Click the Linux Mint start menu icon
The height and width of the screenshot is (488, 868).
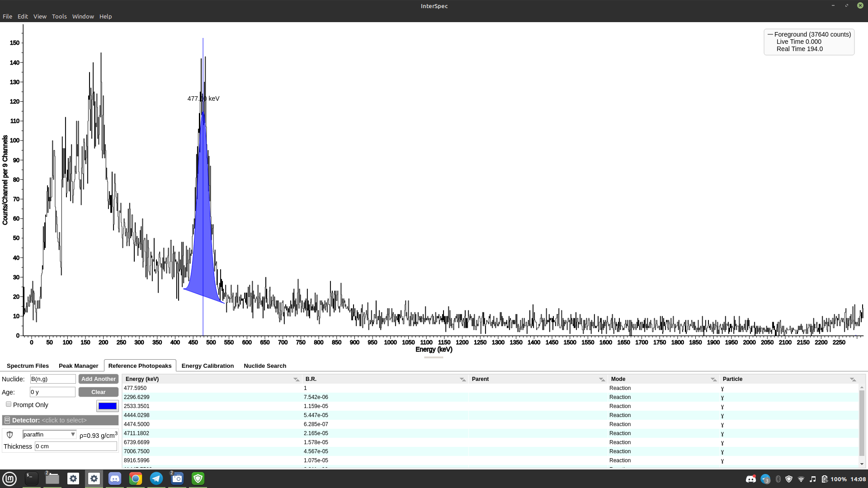[x=9, y=479]
